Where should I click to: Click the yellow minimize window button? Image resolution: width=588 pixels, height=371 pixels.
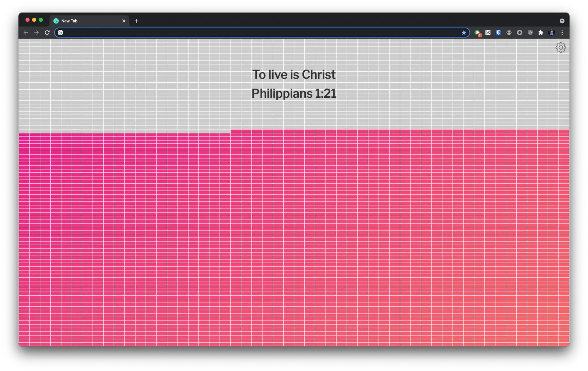(x=34, y=20)
